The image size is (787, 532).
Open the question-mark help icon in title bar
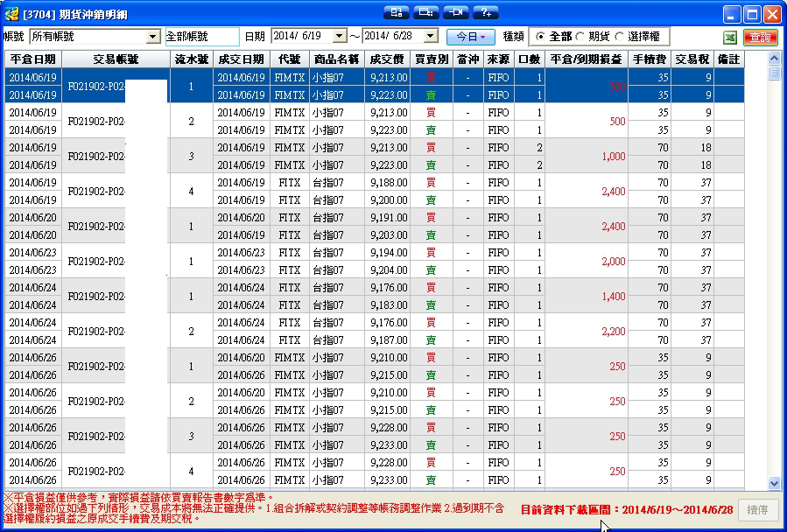point(486,12)
